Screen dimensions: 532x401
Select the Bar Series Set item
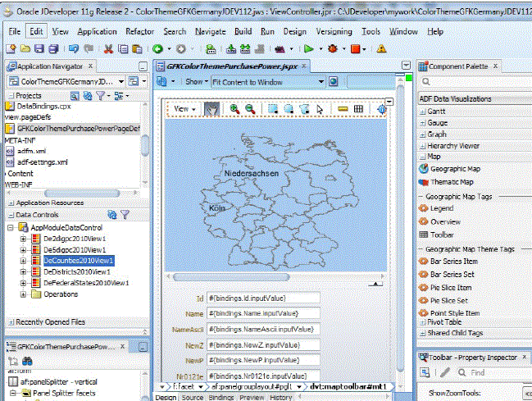pyautogui.click(x=452, y=275)
